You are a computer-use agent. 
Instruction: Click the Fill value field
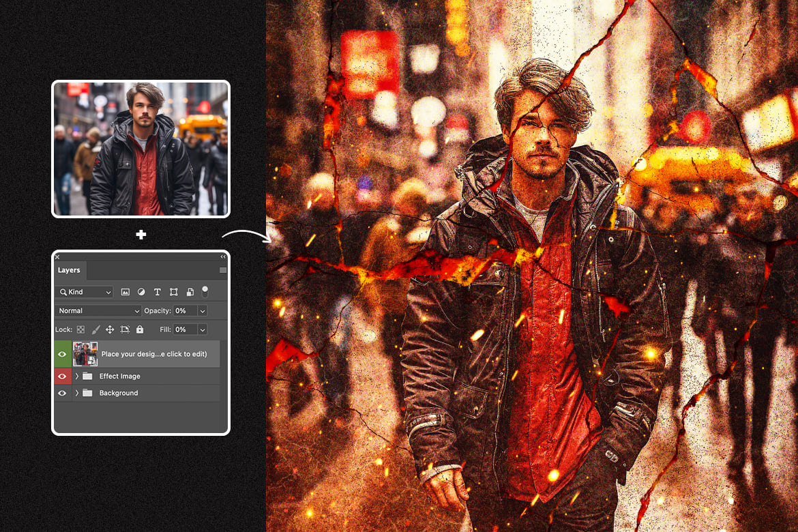click(186, 330)
